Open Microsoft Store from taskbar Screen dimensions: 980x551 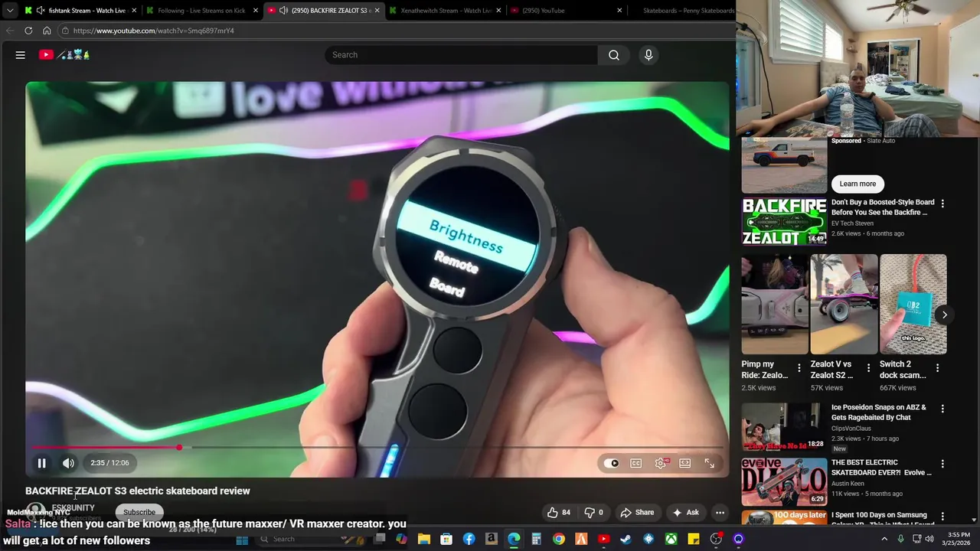pos(446,540)
